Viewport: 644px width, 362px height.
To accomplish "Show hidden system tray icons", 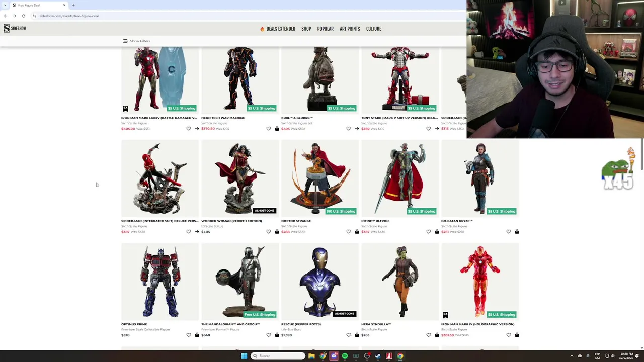I will [572, 356].
